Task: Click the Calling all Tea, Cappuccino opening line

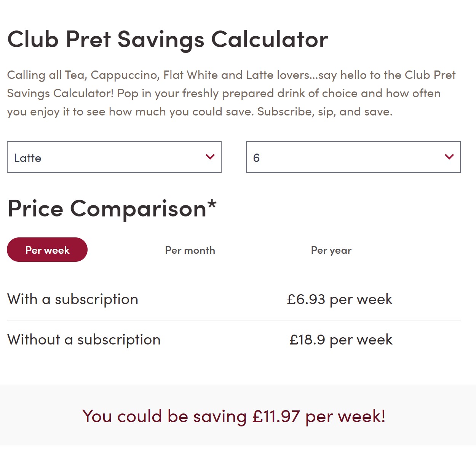Action: [x=84, y=75]
